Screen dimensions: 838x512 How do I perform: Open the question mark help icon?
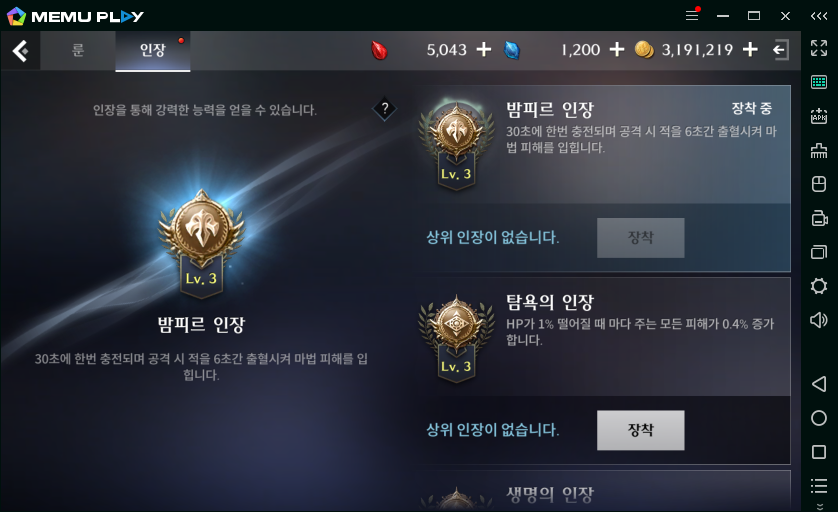(x=384, y=109)
